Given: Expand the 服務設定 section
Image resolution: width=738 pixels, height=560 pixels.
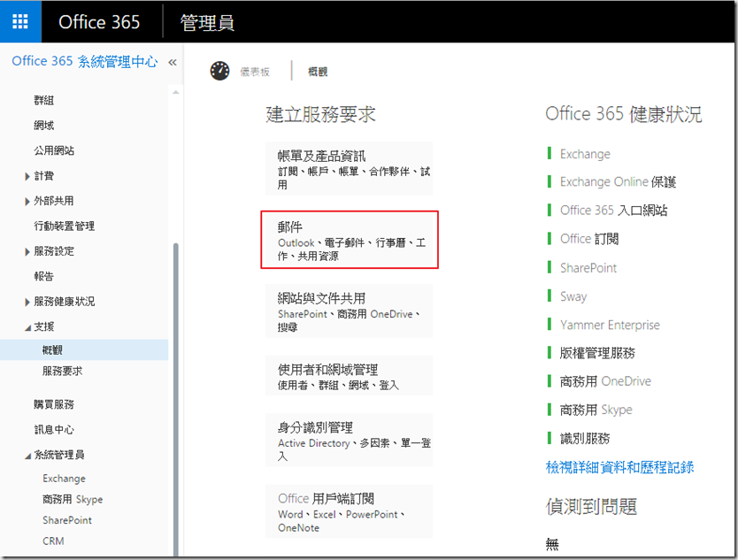Looking at the screenshot, I should pyautogui.click(x=28, y=251).
